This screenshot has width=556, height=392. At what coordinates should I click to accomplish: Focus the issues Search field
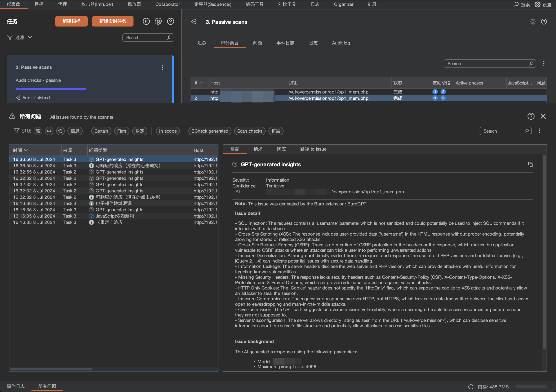(x=505, y=131)
